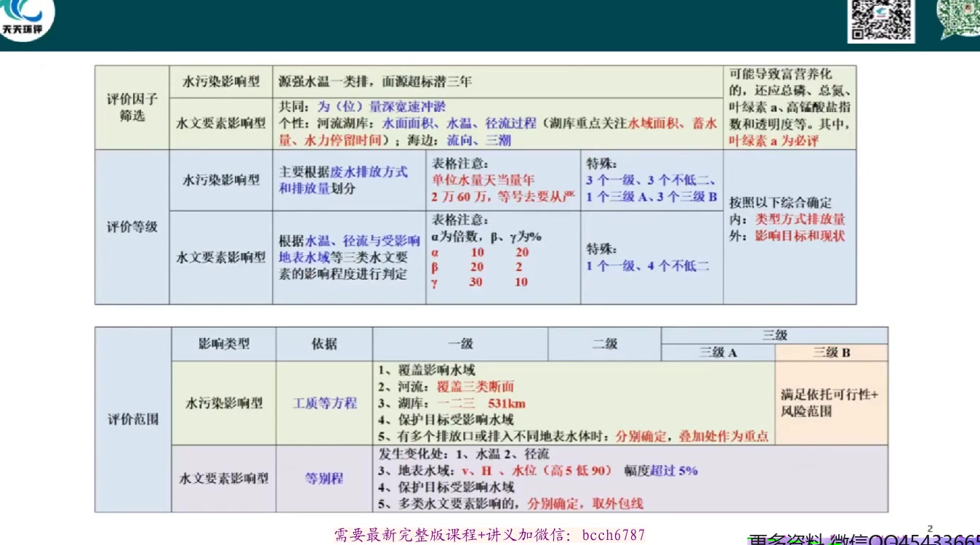This screenshot has width=980, height=545.
Task: Click the 影响类型 column header
Action: pos(224,344)
